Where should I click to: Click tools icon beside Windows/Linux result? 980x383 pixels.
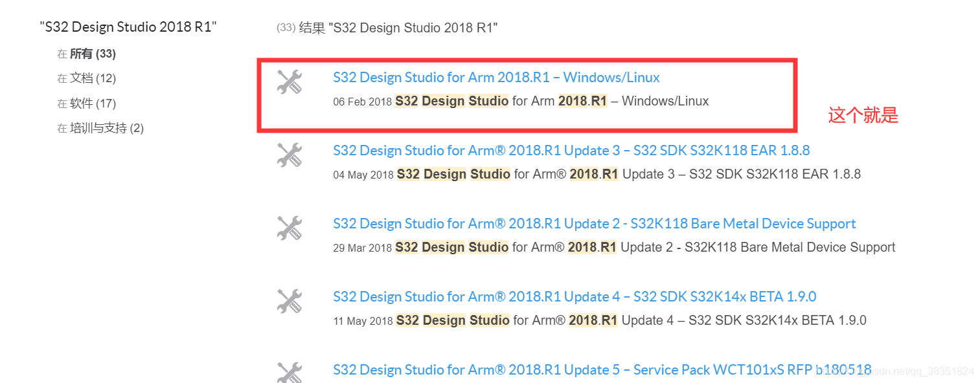pyautogui.click(x=290, y=82)
